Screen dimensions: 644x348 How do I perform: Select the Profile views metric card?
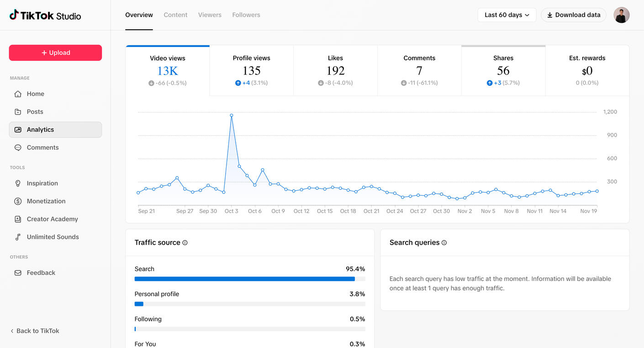click(251, 70)
